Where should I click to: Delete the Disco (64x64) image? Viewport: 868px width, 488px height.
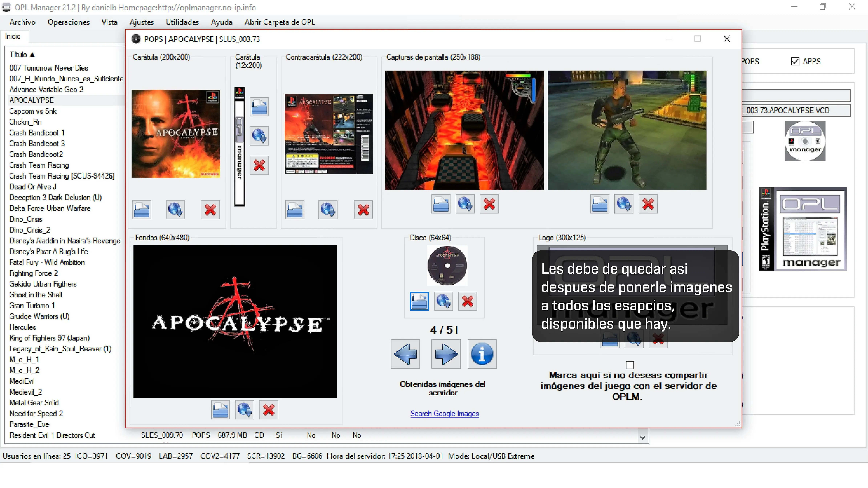click(x=468, y=301)
